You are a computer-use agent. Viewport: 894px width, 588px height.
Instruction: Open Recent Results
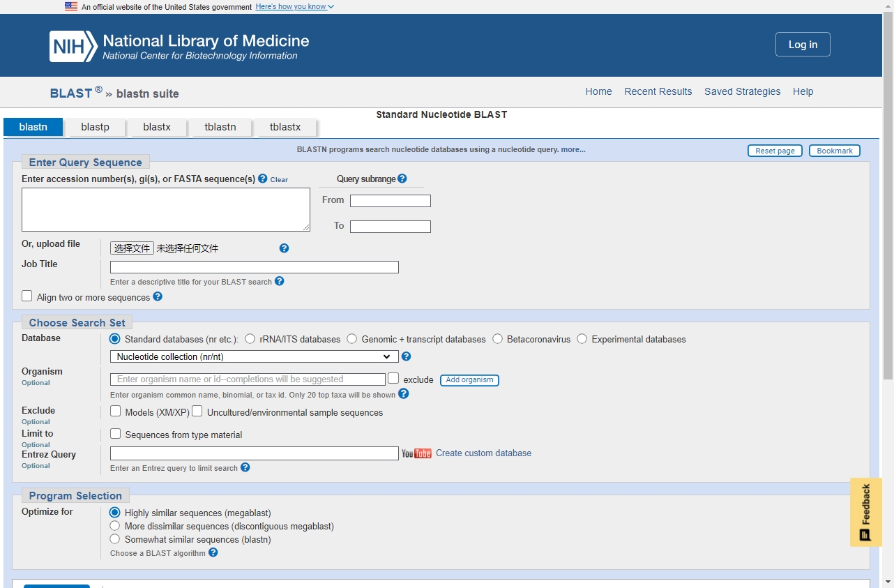click(658, 91)
